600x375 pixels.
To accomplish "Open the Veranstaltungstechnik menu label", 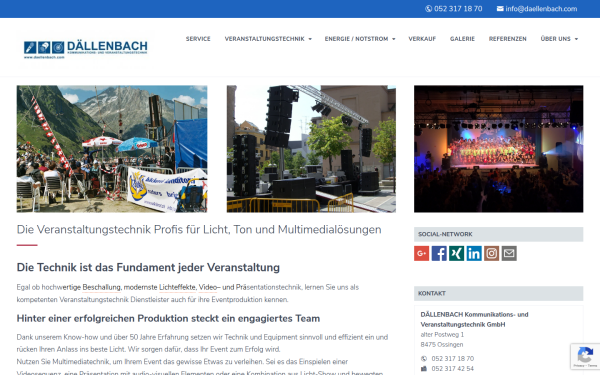I will coord(264,39).
